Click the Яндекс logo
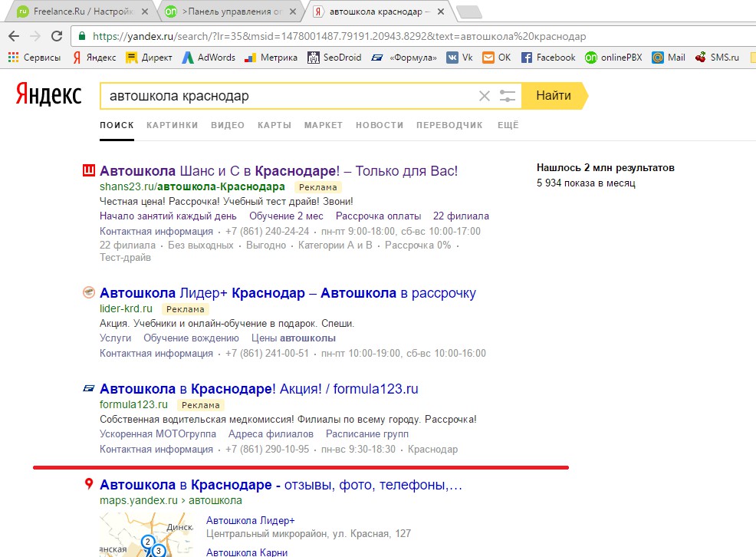Image resolution: width=756 pixels, height=557 pixels. coord(49,94)
